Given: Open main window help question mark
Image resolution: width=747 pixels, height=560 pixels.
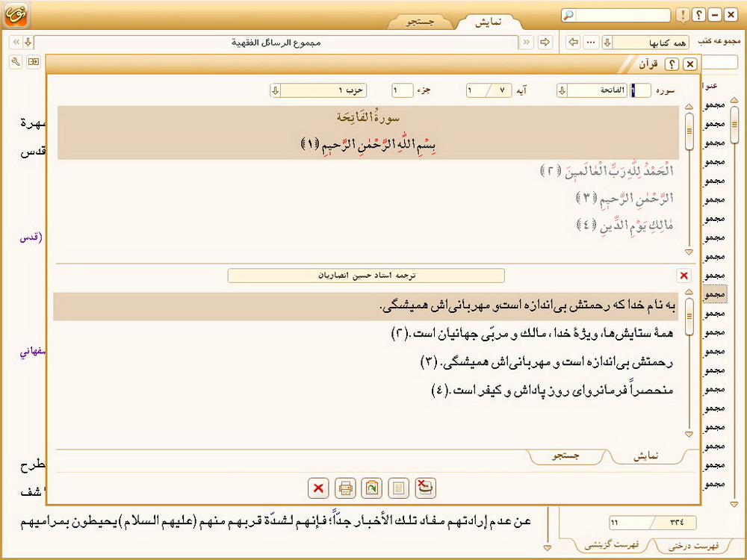Looking at the screenshot, I should 699,15.
